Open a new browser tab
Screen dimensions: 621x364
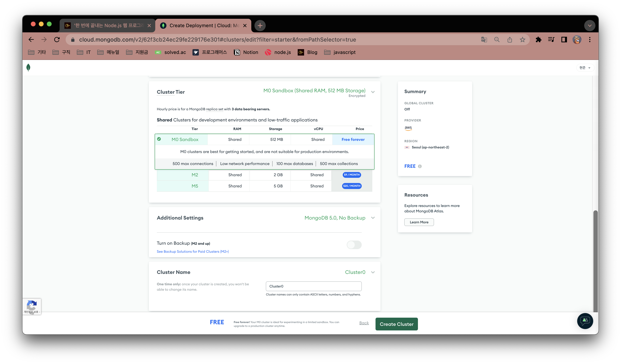(260, 26)
